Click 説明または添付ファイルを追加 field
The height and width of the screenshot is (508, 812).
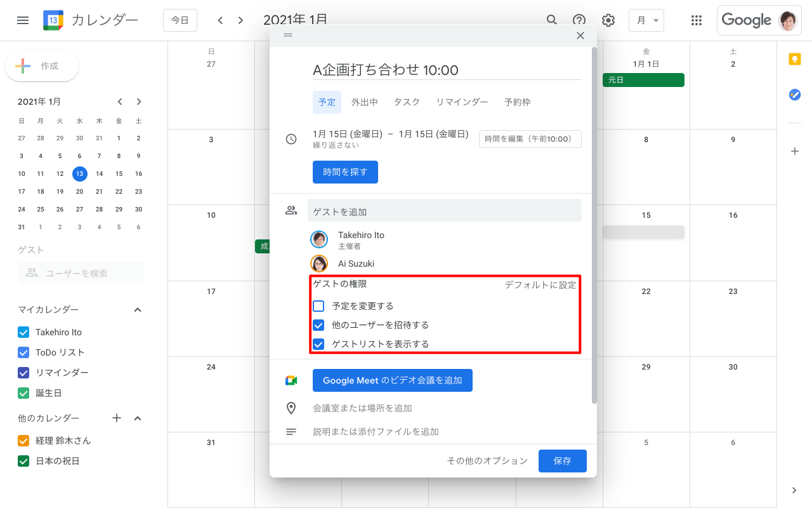[376, 431]
